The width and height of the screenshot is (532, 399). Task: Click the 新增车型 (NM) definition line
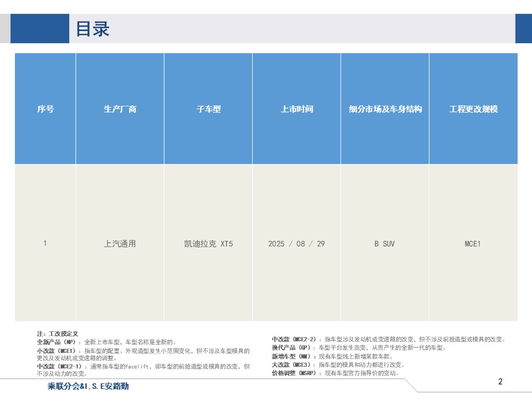click(x=332, y=356)
